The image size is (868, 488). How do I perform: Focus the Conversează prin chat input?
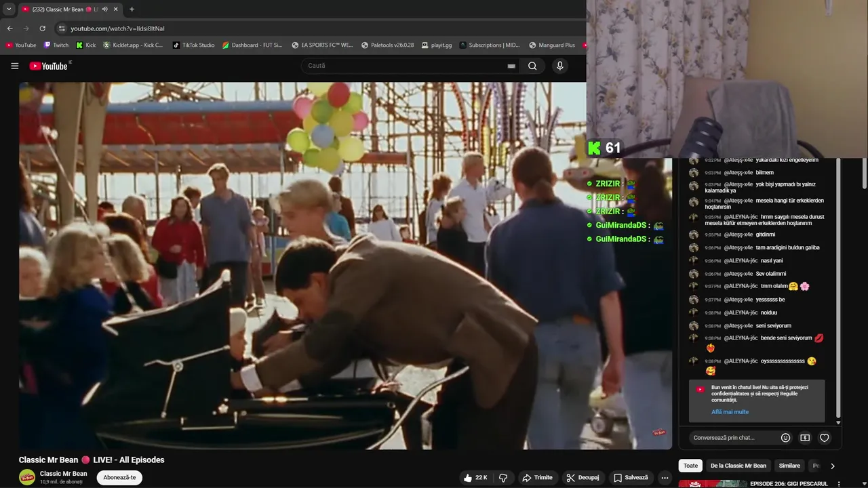(x=732, y=438)
